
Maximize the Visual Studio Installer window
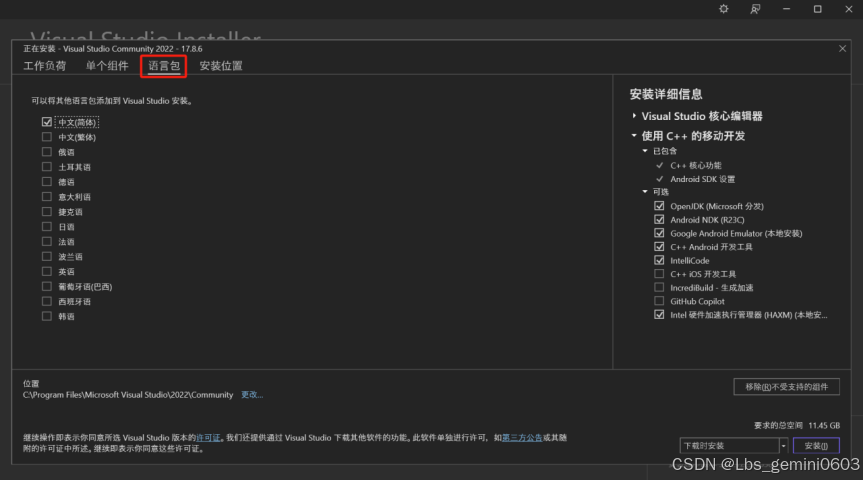818,9
